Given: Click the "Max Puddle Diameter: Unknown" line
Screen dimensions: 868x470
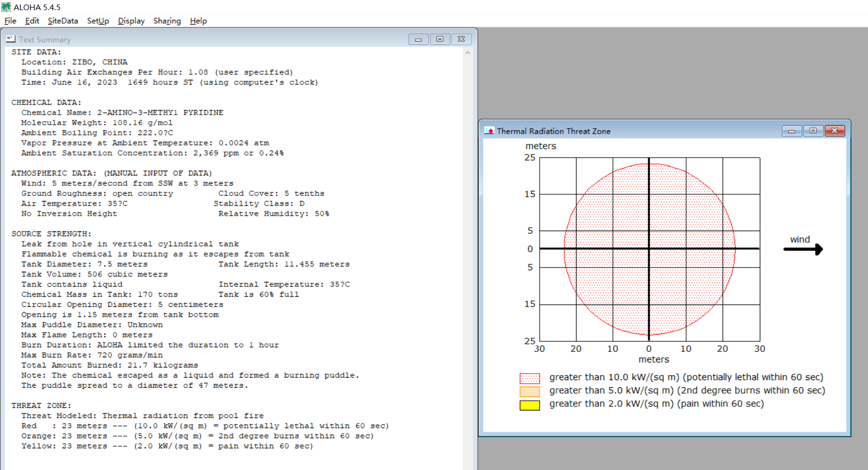Looking at the screenshot, I should click(92, 325).
